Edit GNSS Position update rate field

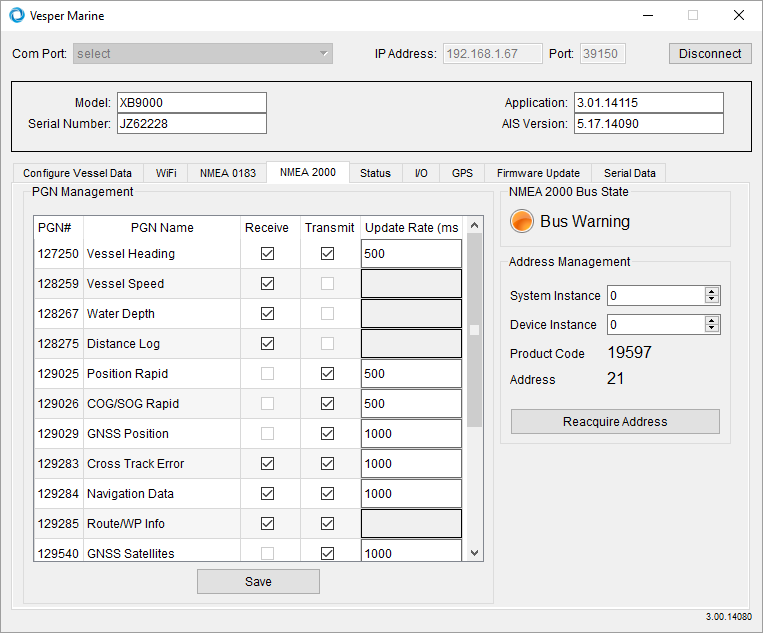pos(411,434)
